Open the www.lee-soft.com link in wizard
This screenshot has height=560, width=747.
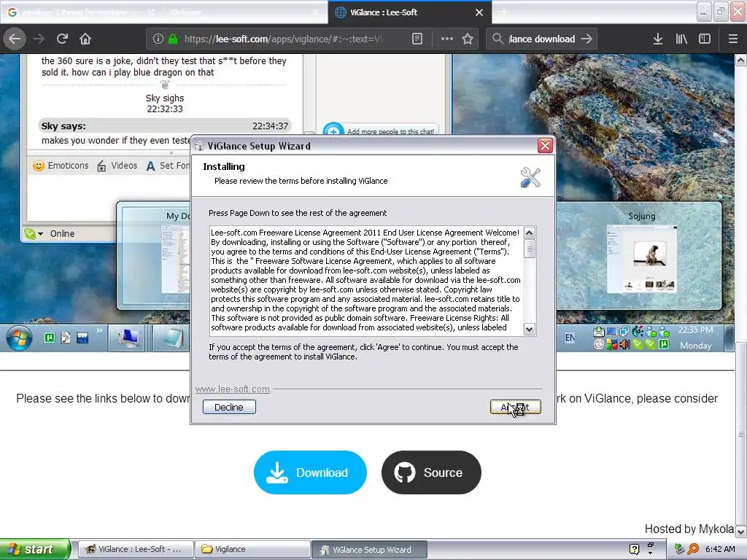pyautogui.click(x=233, y=389)
